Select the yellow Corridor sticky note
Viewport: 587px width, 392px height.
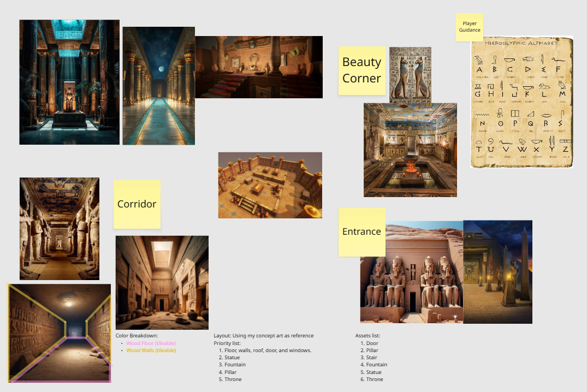tap(137, 204)
